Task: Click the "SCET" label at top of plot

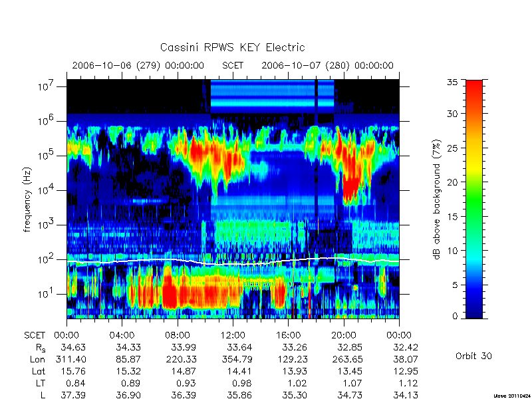Action: pos(233,65)
